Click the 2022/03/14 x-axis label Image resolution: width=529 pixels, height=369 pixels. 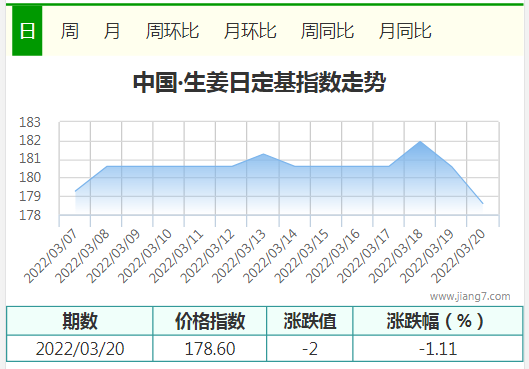270,256
